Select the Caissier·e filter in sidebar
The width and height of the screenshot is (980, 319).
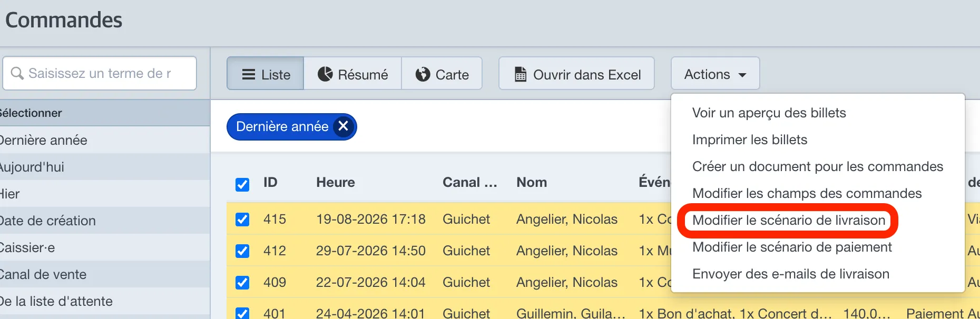[x=105, y=247]
